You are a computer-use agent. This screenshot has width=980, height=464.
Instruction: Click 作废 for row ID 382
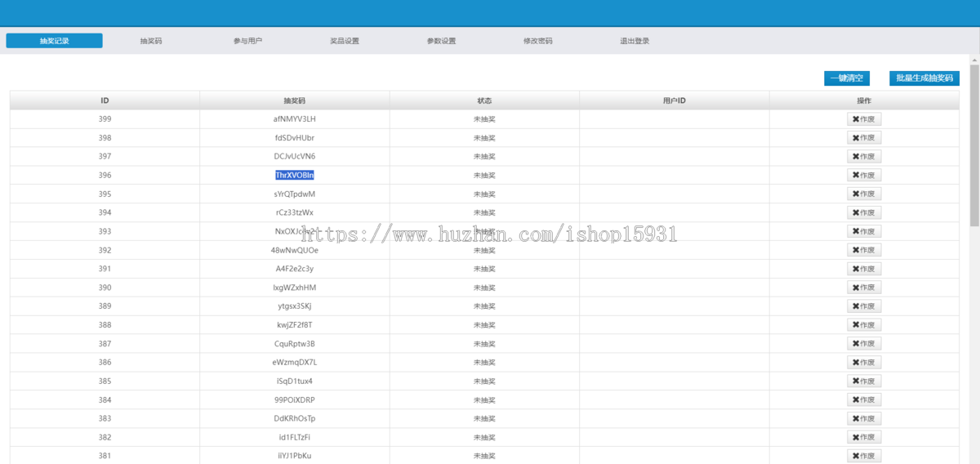click(864, 438)
